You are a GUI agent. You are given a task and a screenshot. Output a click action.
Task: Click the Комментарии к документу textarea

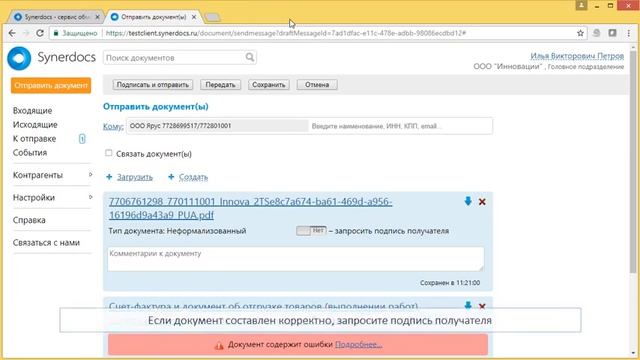296,259
